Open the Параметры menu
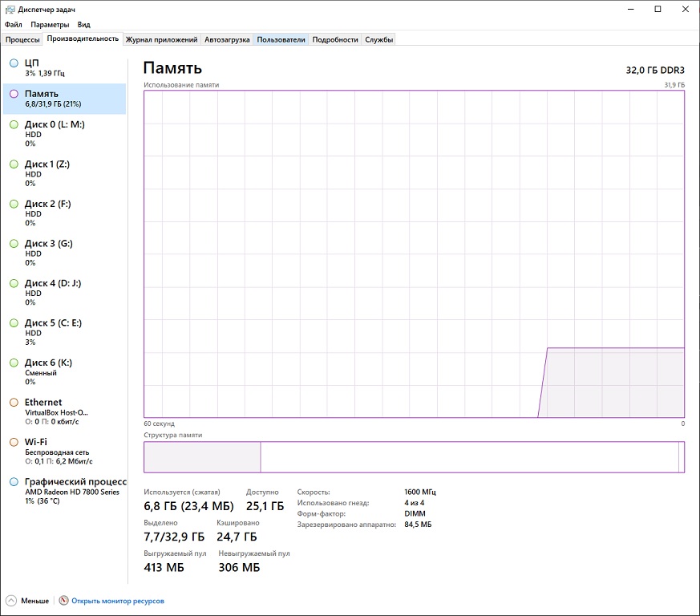The image size is (700, 616). (50, 25)
